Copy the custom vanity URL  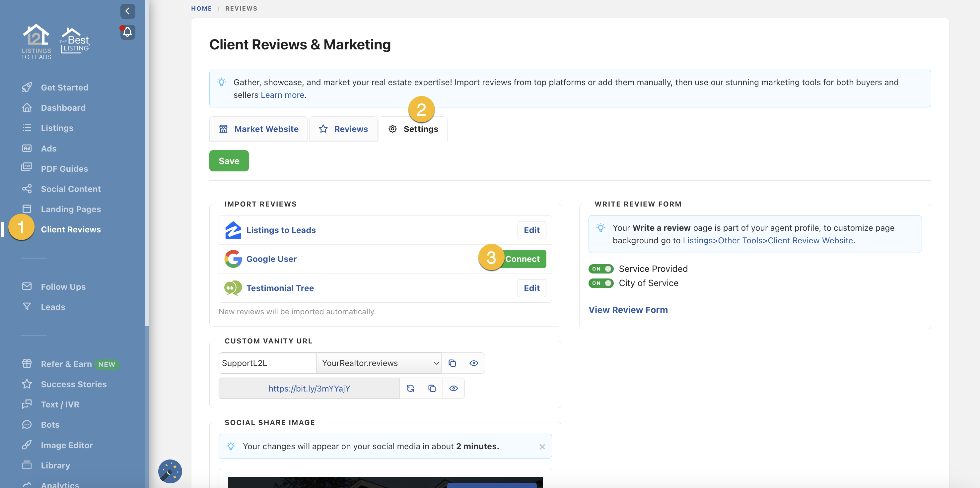pyautogui.click(x=452, y=363)
